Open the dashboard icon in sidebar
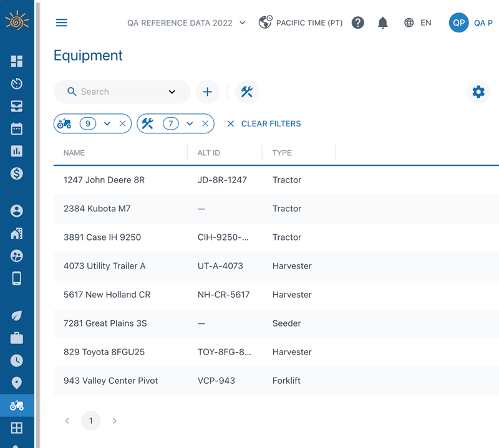 point(17,61)
